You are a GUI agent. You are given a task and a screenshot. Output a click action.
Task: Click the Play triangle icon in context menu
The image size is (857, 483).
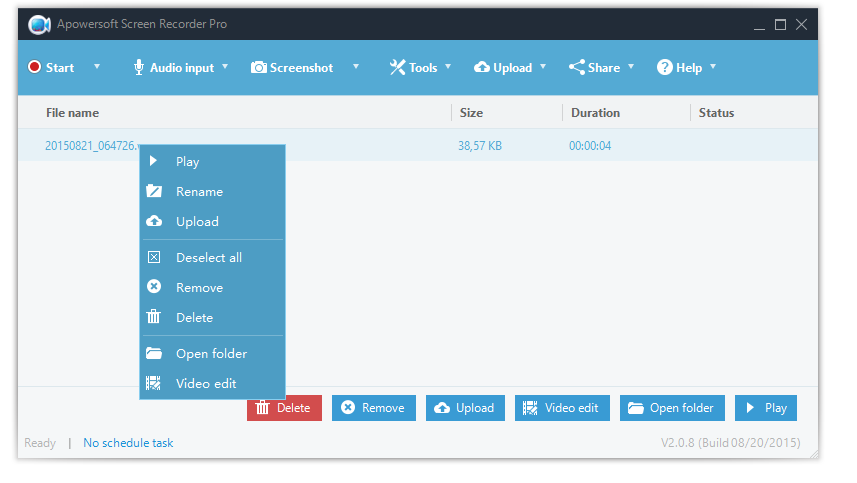pyautogui.click(x=154, y=161)
